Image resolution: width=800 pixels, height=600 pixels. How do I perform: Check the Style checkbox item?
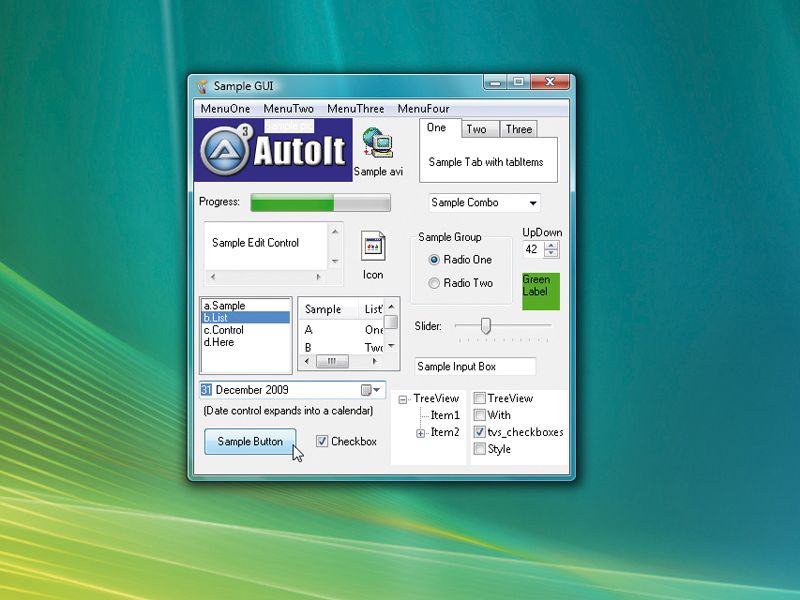coord(480,448)
